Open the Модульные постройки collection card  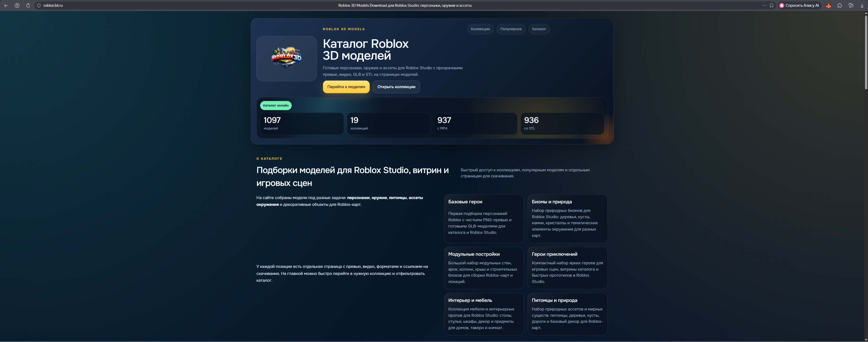point(484,268)
